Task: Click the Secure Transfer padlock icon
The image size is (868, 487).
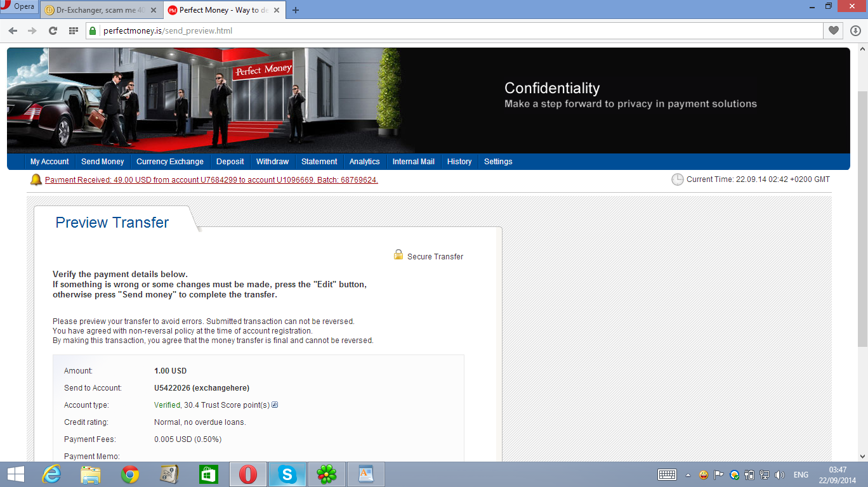Action: [398, 254]
